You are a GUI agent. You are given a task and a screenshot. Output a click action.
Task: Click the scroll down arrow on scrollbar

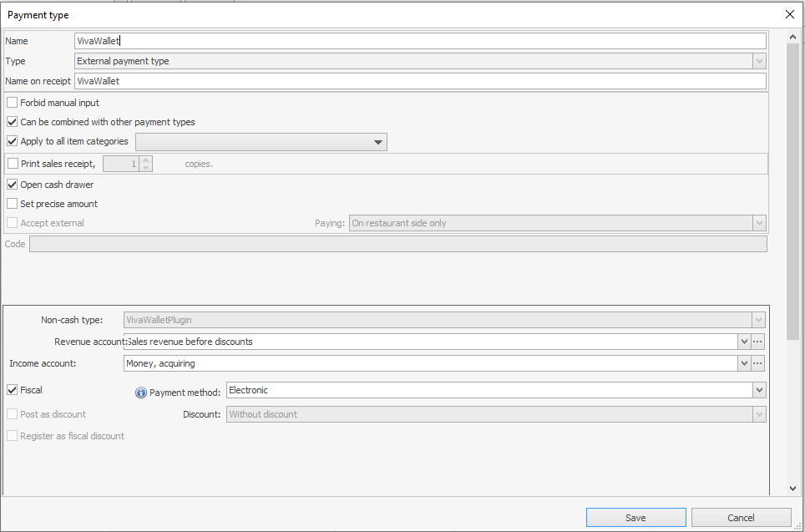[793, 489]
